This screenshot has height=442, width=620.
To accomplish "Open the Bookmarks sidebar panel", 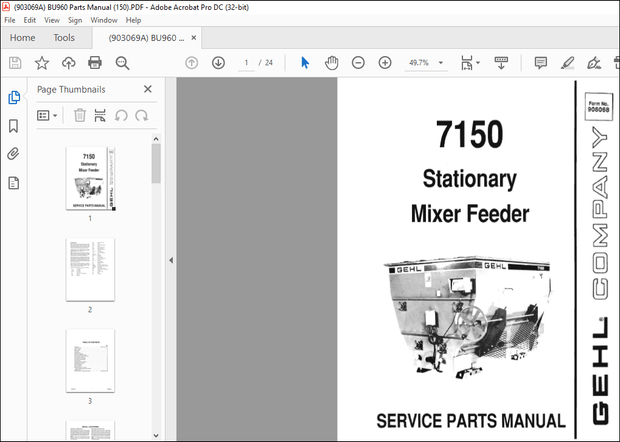I will coord(13,126).
